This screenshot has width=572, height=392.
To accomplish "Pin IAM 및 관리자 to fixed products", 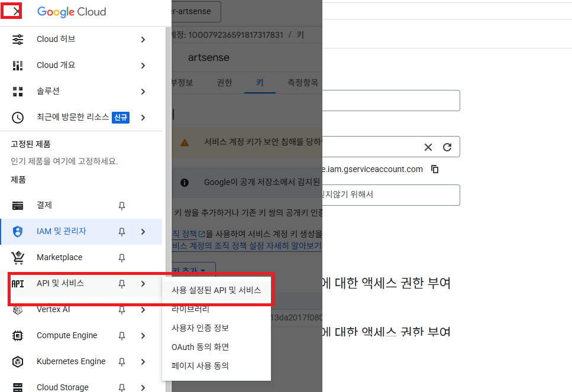I will [122, 232].
